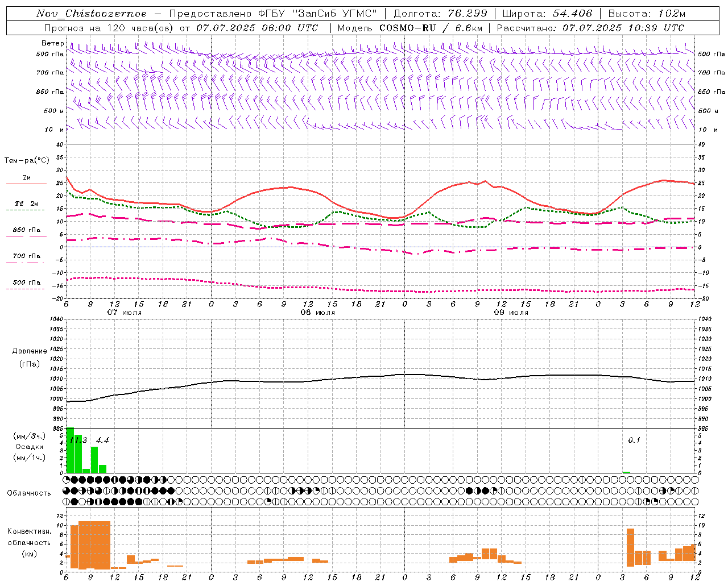Click the dotted line sample under temperature 500 гПа
The width and height of the screenshot is (728, 582).
(x=25, y=289)
